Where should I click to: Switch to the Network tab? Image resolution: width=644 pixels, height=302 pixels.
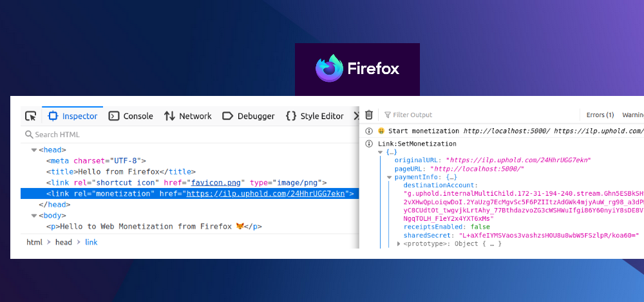pos(187,117)
